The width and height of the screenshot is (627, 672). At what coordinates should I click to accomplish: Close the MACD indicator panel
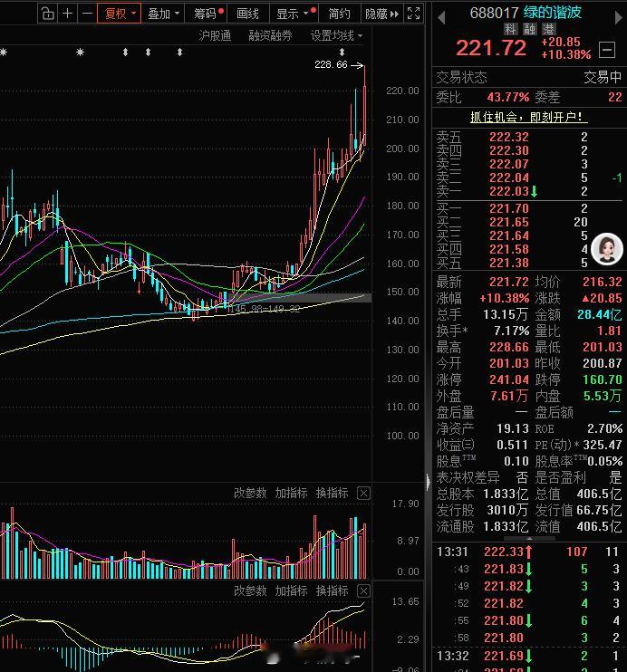[363, 591]
